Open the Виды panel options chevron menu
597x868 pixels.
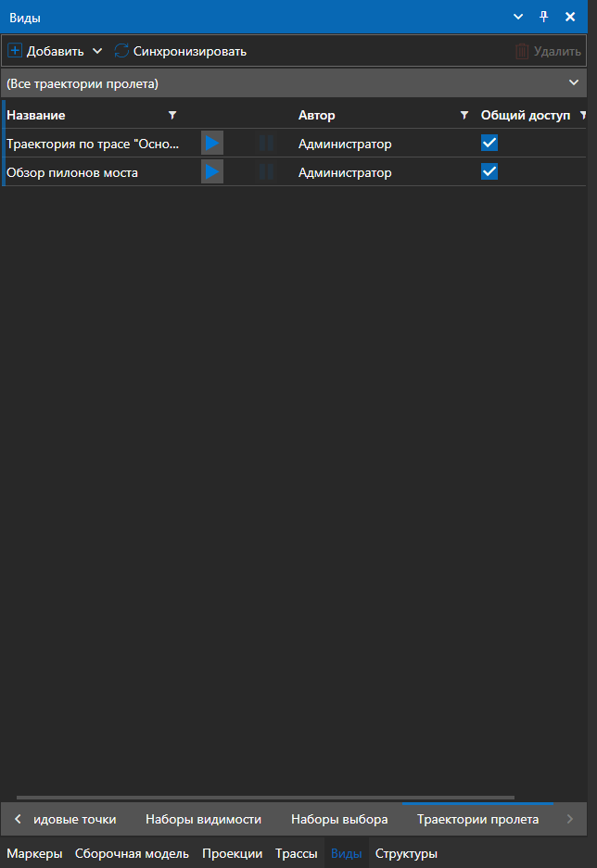tap(519, 18)
